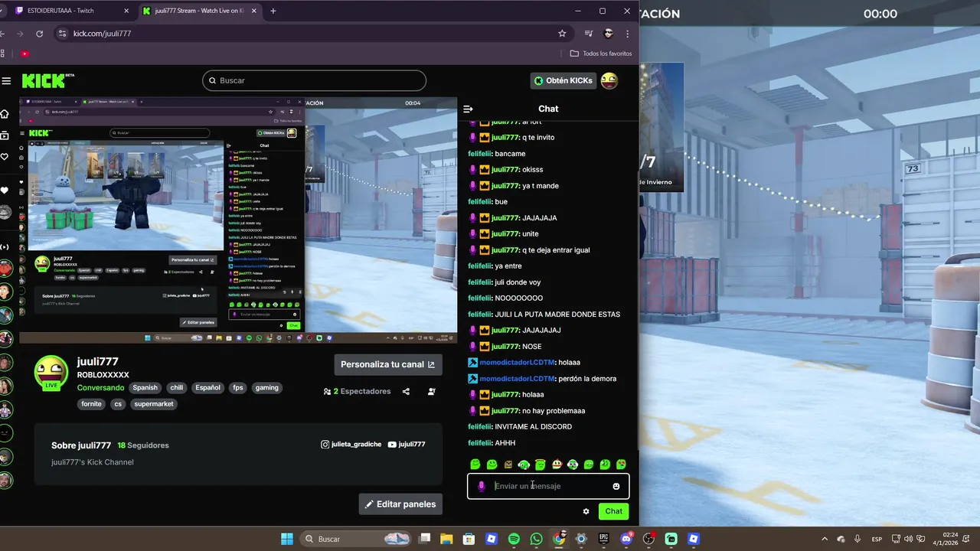Click the Spanish tag
980x551 pixels.
[x=145, y=388]
